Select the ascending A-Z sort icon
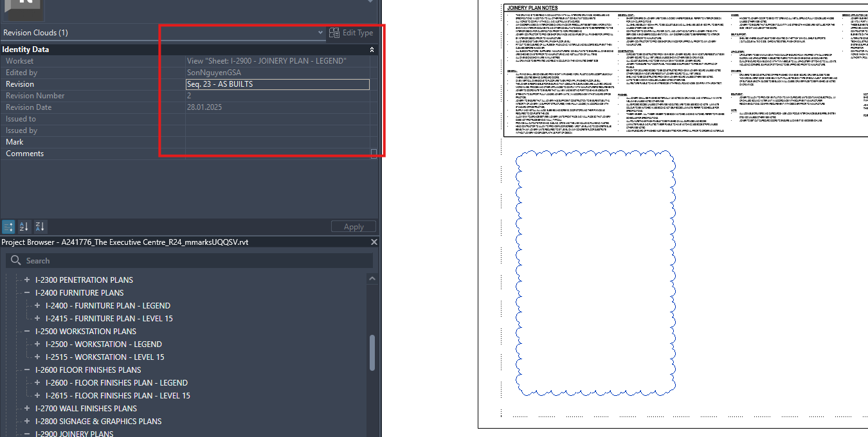868x437 pixels. coord(24,226)
